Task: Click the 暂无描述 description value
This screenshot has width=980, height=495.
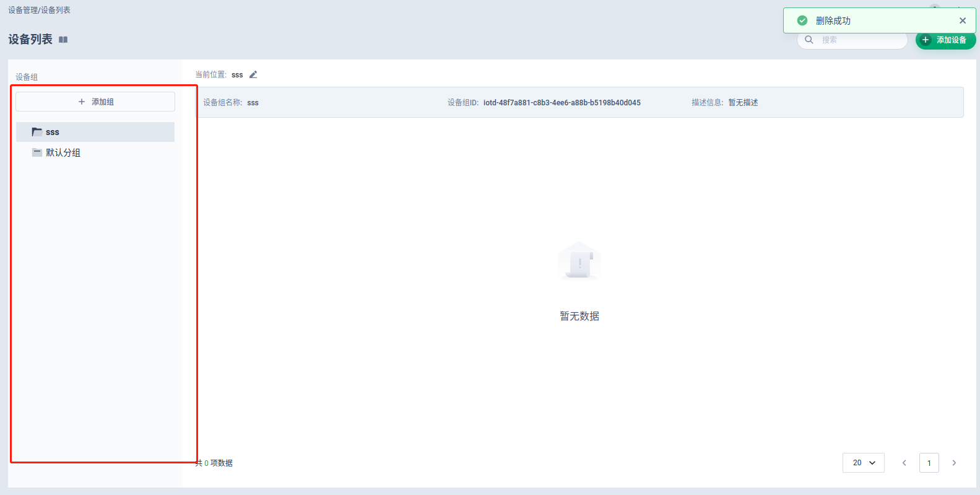Action: coord(743,103)
